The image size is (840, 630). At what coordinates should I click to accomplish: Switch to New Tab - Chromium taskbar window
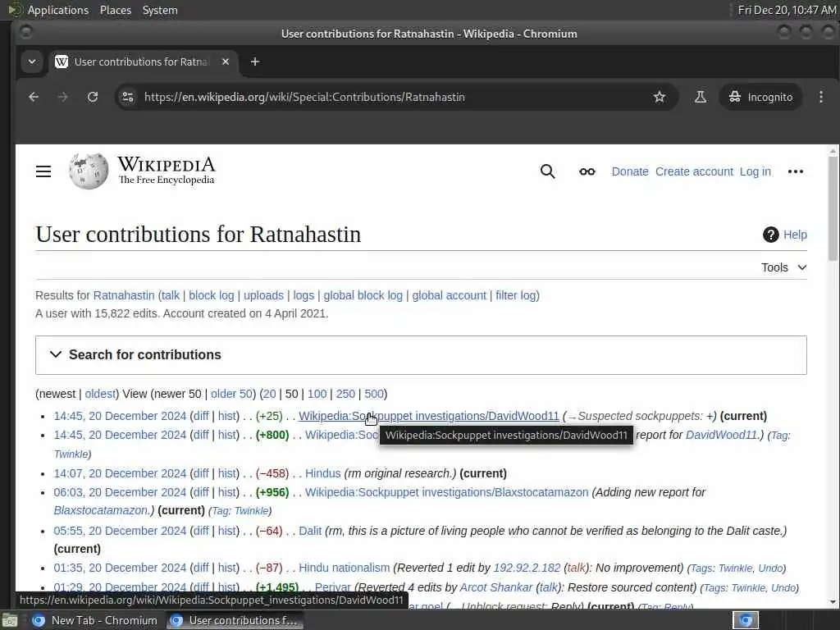coord(95,620)
